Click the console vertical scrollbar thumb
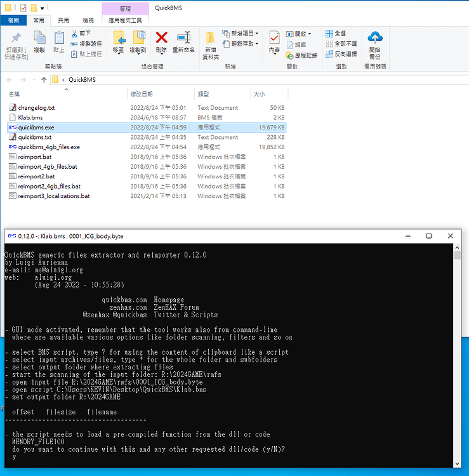 click(x=457, y=255)
